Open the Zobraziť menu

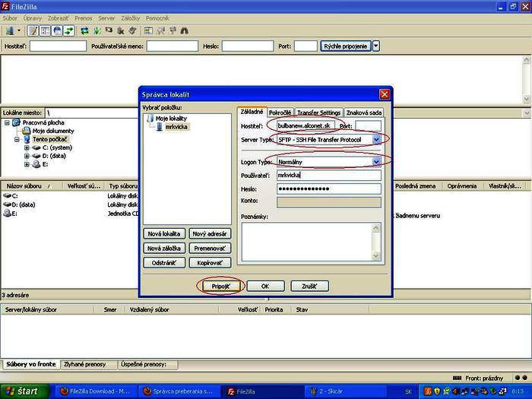[x=58, y=18]
